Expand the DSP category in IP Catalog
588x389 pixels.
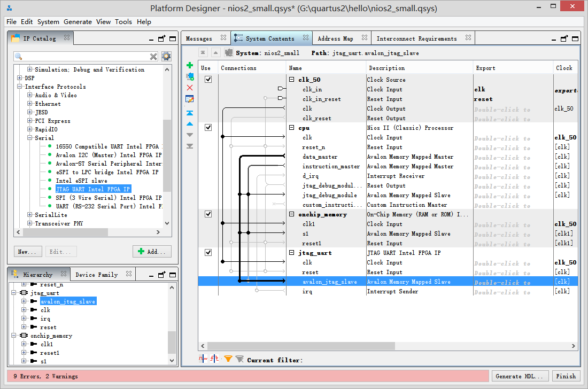point(19,78)
